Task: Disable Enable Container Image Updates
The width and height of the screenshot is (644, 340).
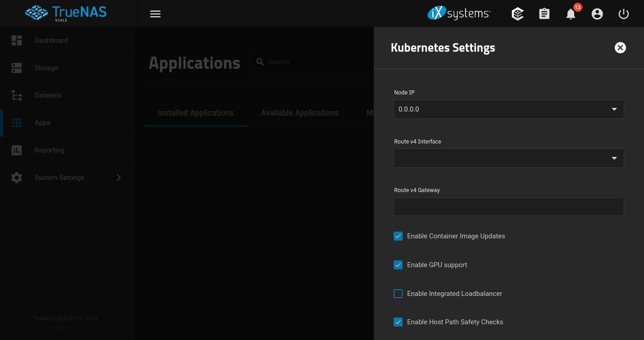Action: point(398,236)
